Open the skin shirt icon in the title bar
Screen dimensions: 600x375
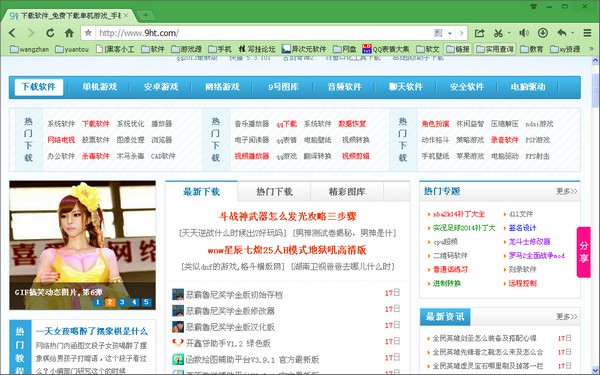pos(533,6)
